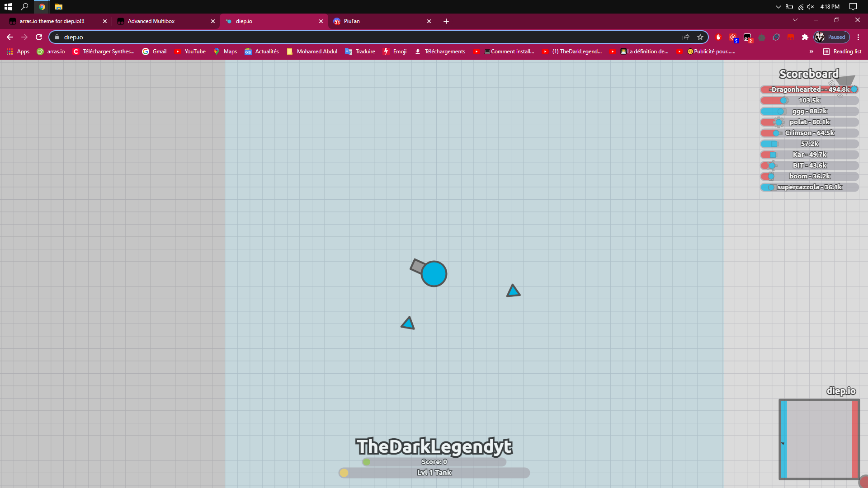Screen dimensions: 868x488
Task: Click the search bar magnifier icon
Action: tap(24, 7)
